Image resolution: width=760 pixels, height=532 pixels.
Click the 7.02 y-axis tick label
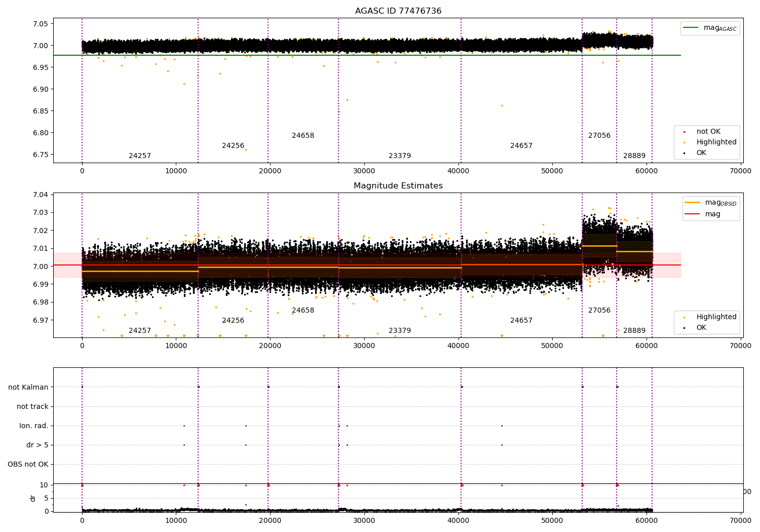point(41,231)
